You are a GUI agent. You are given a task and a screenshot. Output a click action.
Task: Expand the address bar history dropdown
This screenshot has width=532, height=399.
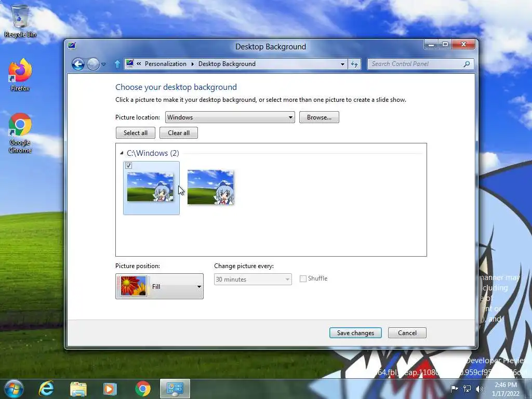click(342, 64)
